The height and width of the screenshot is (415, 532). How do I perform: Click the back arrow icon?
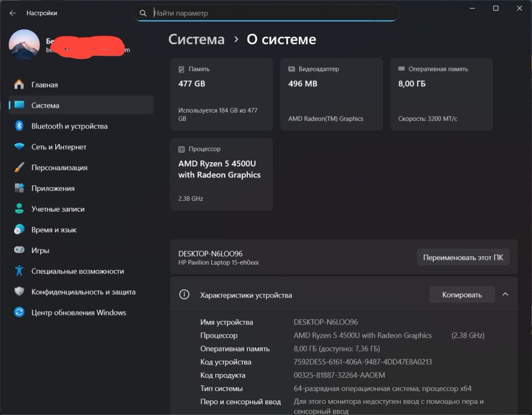coord(13,13)
